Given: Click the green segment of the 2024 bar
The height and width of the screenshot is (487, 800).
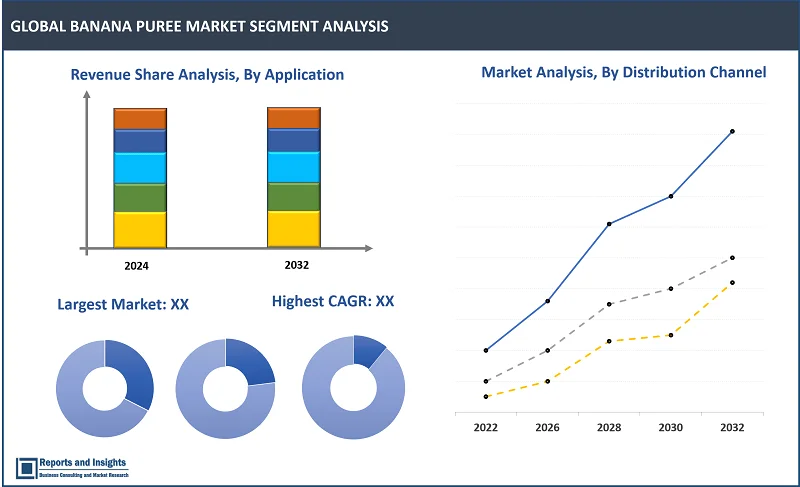Looking at the screenshot, I should tap(140, 198).
